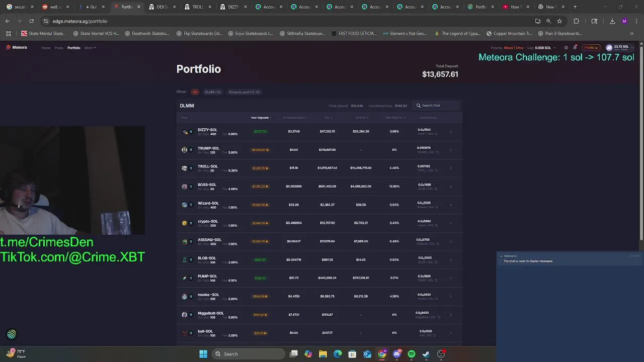Click the DIZZY-SOL deposit value $2,577.21
This screenshot has width=644, height=362.
pos(260,132)
